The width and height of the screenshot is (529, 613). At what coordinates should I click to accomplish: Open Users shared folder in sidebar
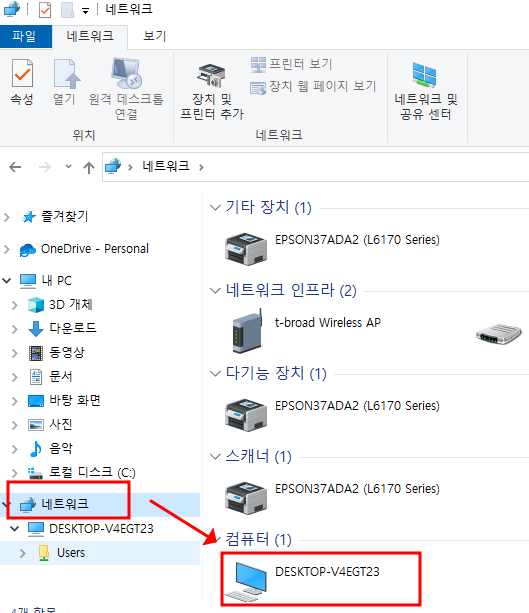pos(71,553)
